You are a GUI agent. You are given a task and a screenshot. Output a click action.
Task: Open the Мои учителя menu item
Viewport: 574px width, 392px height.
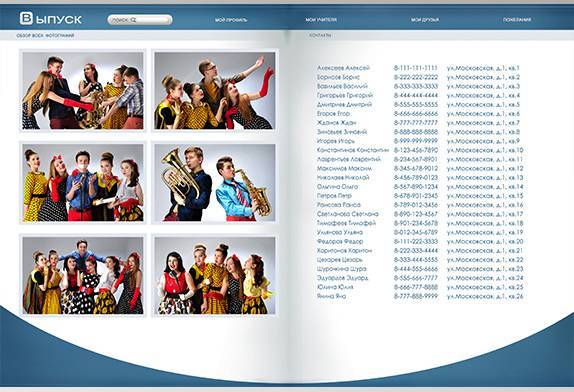[321, 20]
